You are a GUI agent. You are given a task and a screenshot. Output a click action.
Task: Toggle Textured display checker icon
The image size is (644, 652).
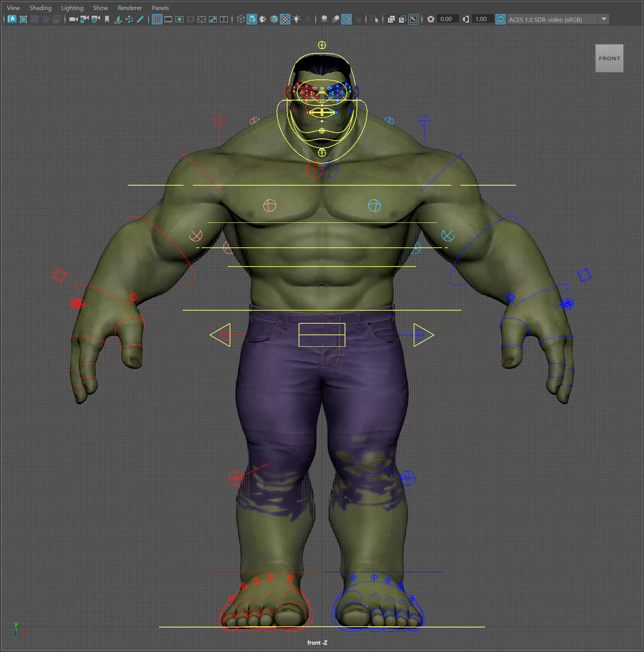click(285, 19)
